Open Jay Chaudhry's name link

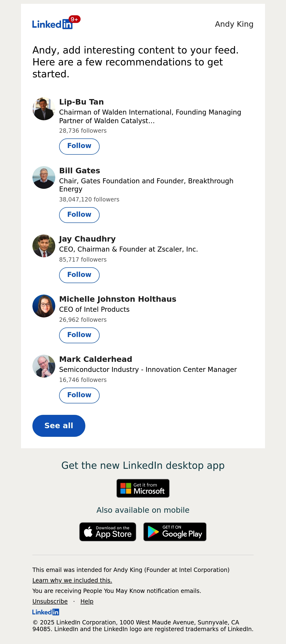pos(87,239)
